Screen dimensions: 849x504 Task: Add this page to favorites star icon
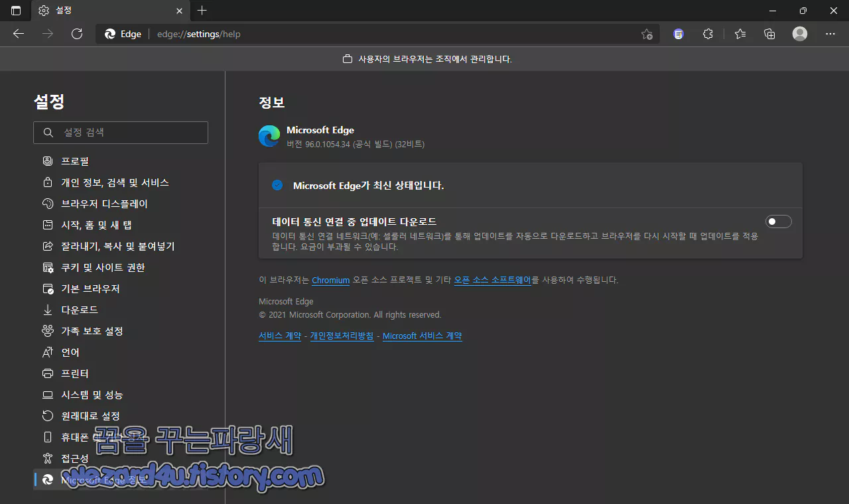pyautogui.click(x=647, y=34)
